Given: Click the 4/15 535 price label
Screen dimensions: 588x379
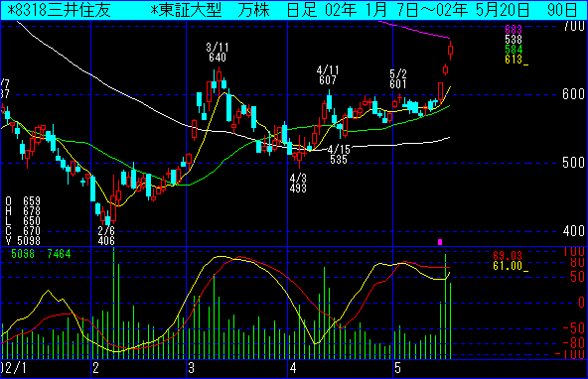Looking at the screenshot, I should coord(339,155).
